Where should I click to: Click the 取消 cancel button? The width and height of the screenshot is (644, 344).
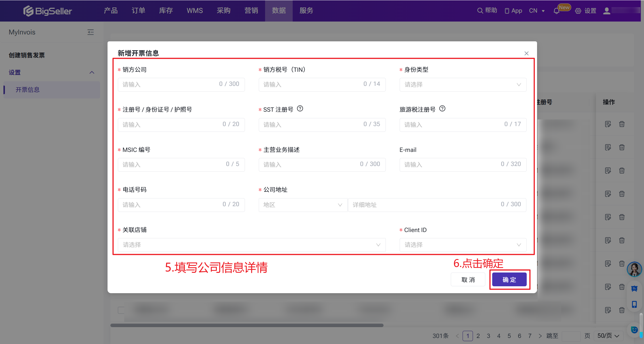click(x=468, y=280)
